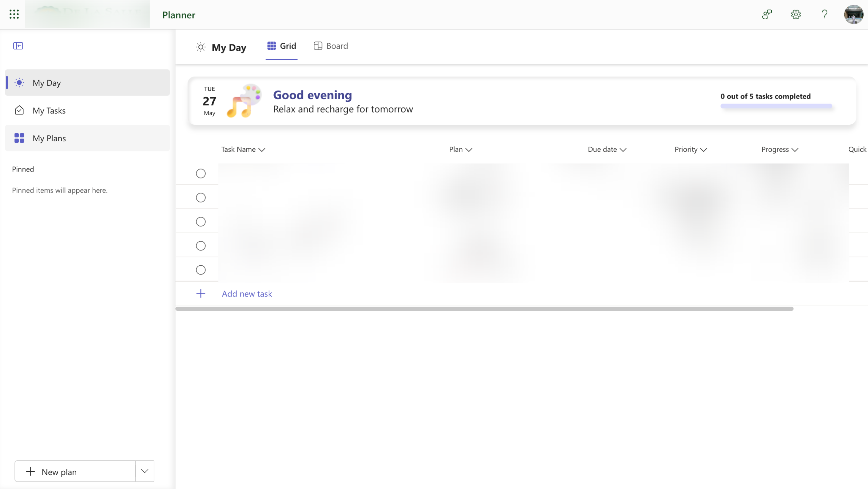Switch to the Board view tab

(331, 46)
